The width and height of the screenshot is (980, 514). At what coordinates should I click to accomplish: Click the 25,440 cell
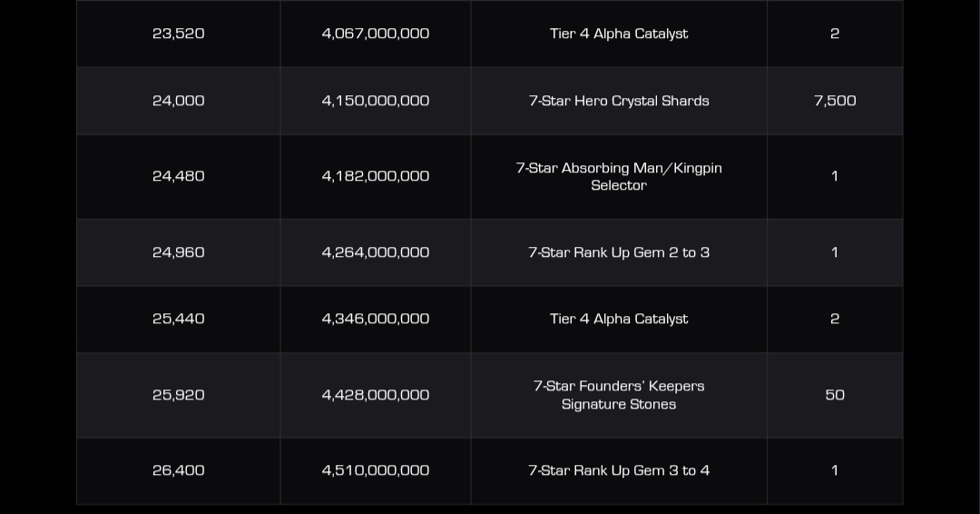179,319
